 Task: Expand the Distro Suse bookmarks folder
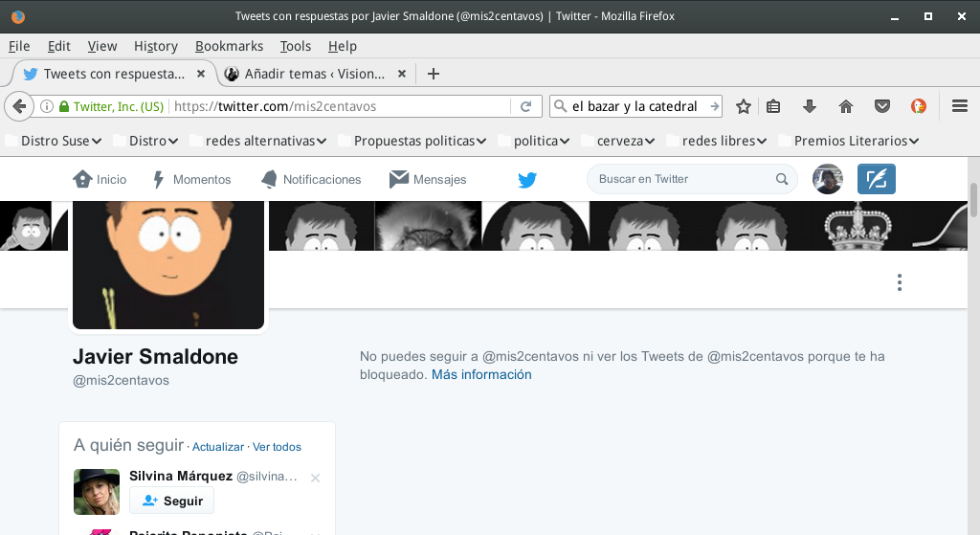tap(54, 141)
